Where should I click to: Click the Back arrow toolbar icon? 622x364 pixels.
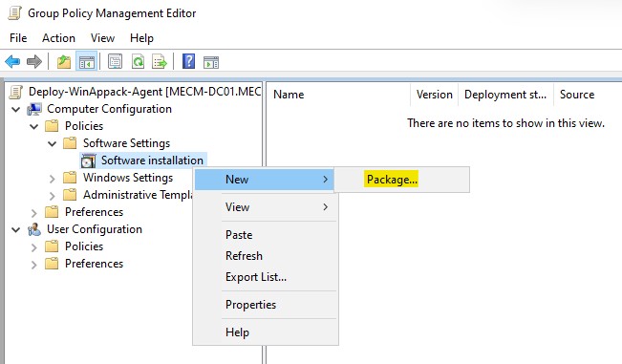click(12, 62)
